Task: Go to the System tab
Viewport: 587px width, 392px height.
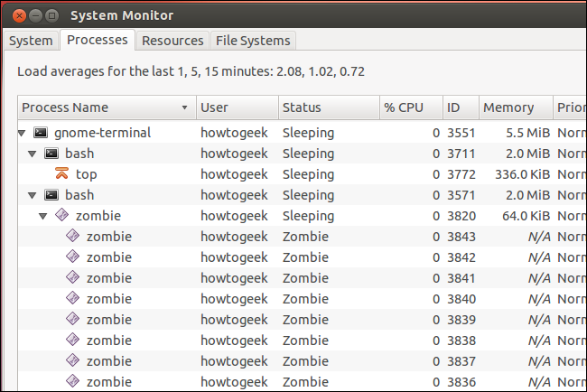Action: pyautogui.click(x=31, y=41)
